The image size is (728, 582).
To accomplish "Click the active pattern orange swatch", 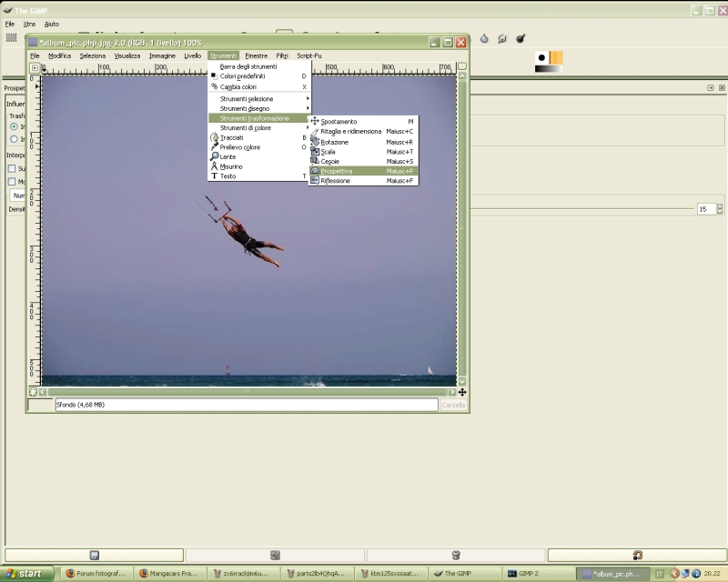I will click(x=556, y=57).
